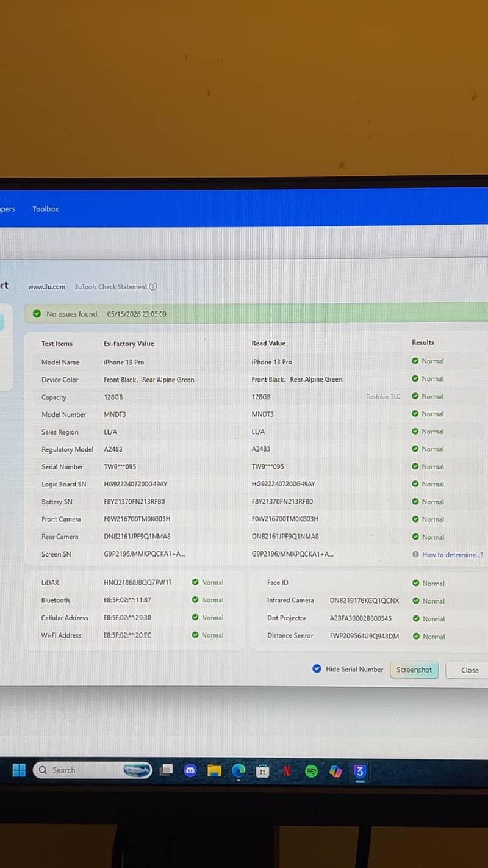The width and height of the screenshot is (488, 868).
Task: Untick the Hide Serial Number checkbox
Action: coord(317,669)
